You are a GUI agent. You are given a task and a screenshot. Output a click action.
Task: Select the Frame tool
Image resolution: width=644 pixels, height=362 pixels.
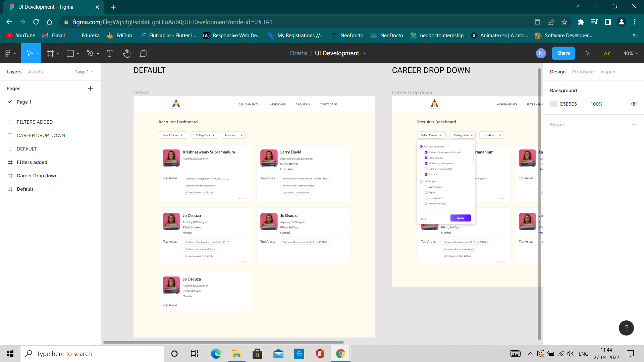(50, 53)
